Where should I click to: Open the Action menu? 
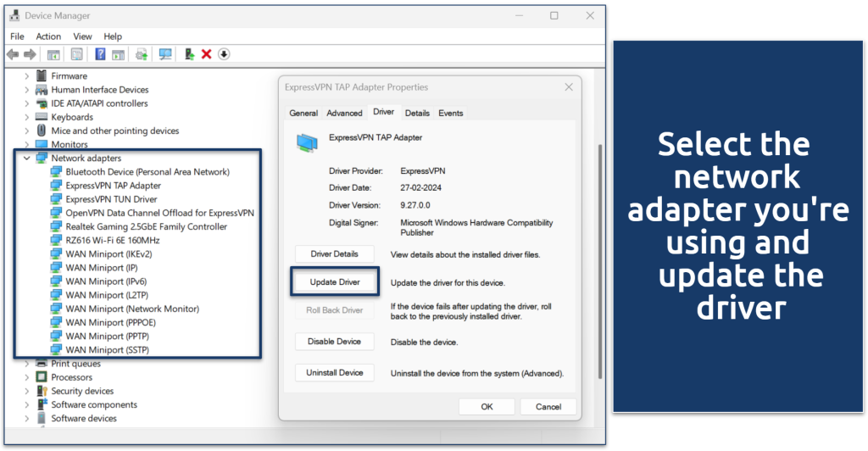[x=48, y=36]
